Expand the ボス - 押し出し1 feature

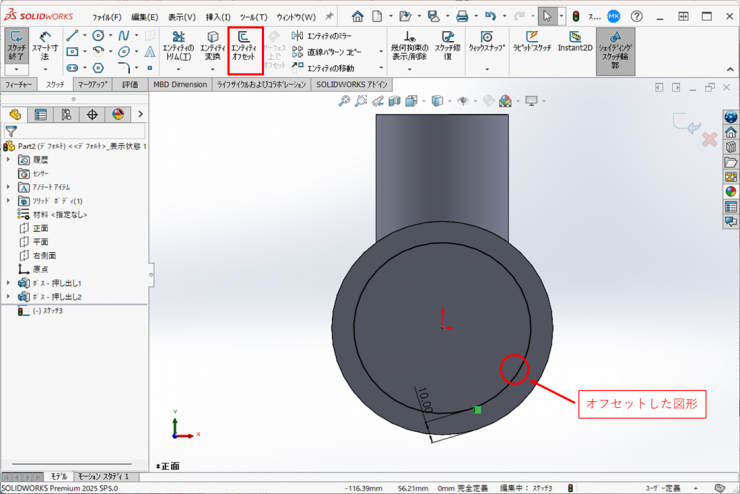[x=9, y=283]
